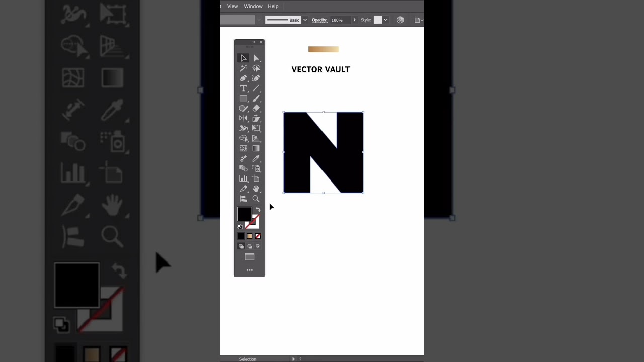Select the Selection tool (black arrow)
This screenshot has height=362, width=644.
coord(244,58)
